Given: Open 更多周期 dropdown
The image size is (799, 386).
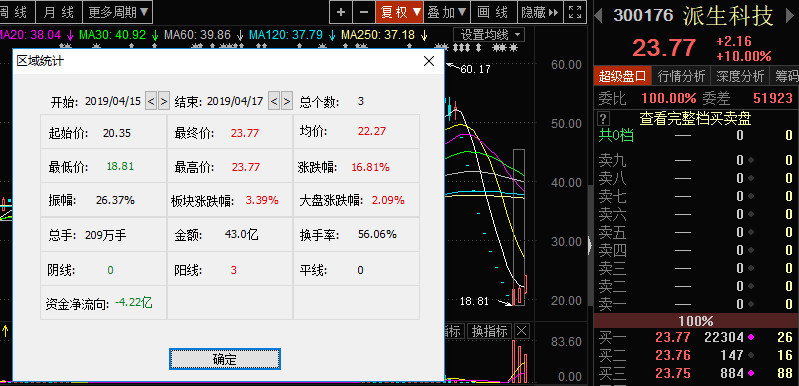Looking at the screenshot, I should (x=117, y=12).
